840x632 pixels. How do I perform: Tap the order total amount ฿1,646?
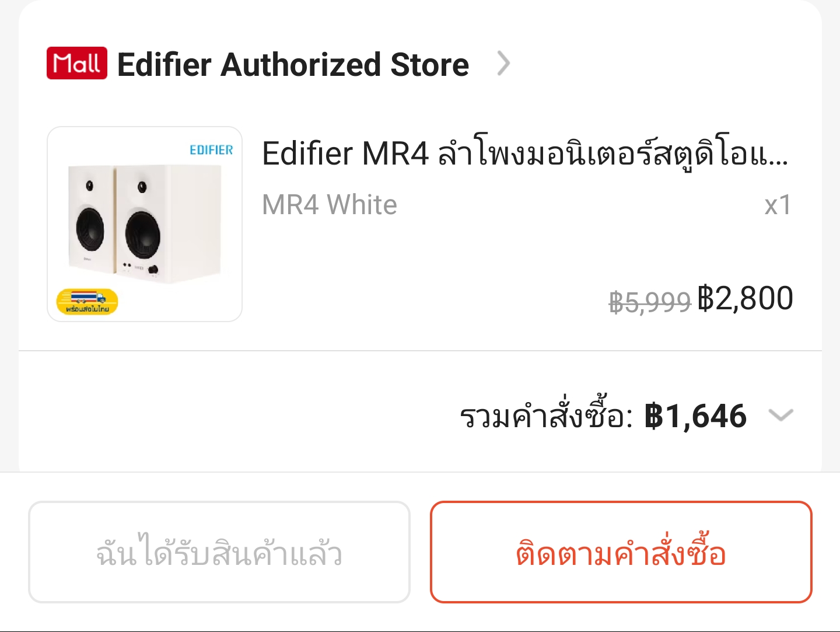(x=695, y=416)
